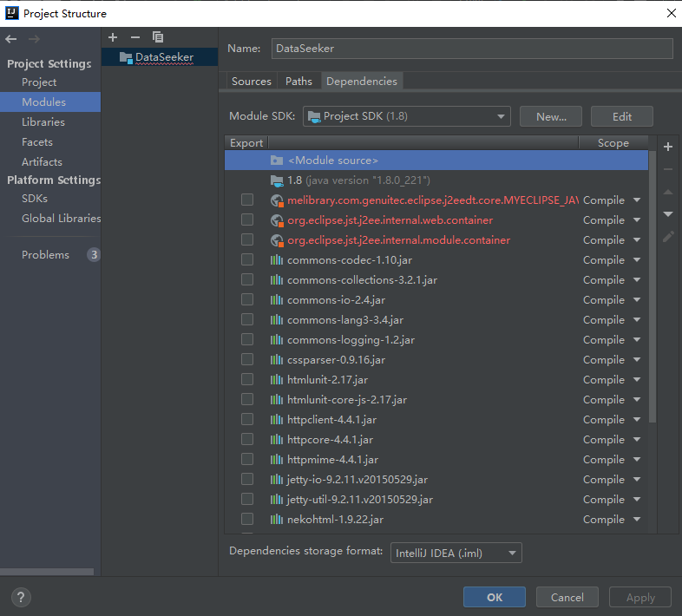The height and width of the screenshot is (616, 682).
Task: Check export for org.eclipse.jst.j2ee.internal.web.container
Action: 247,220
